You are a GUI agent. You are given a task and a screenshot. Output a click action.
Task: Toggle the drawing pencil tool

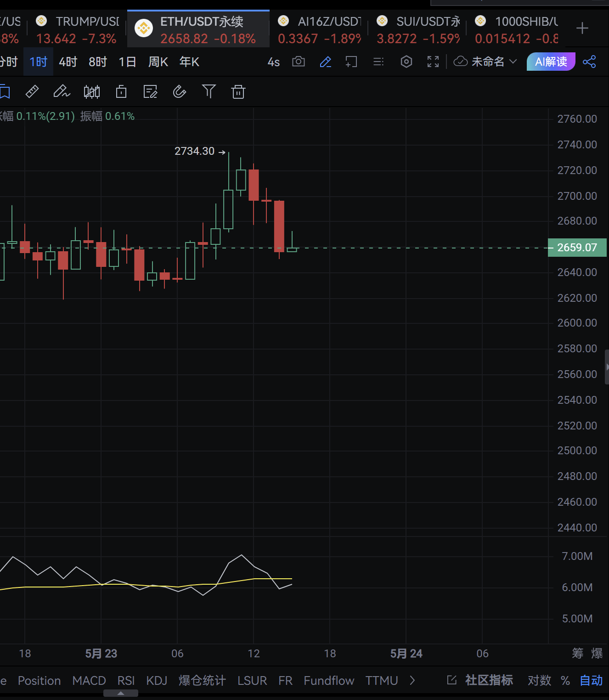326,62
